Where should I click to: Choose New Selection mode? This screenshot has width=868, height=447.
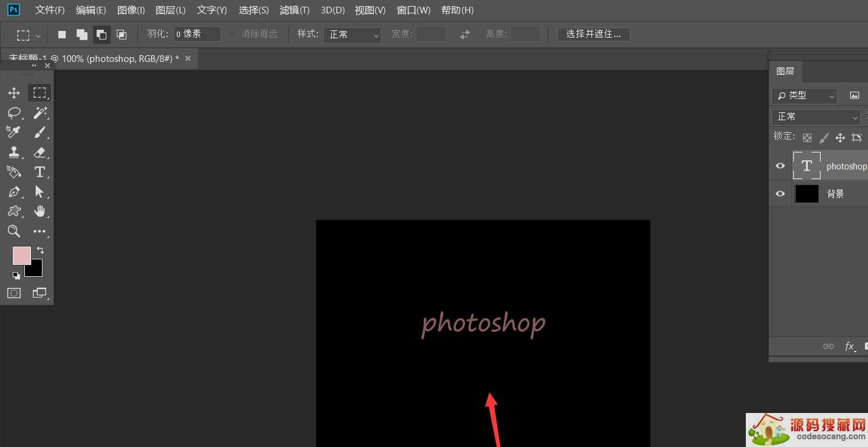62,35
